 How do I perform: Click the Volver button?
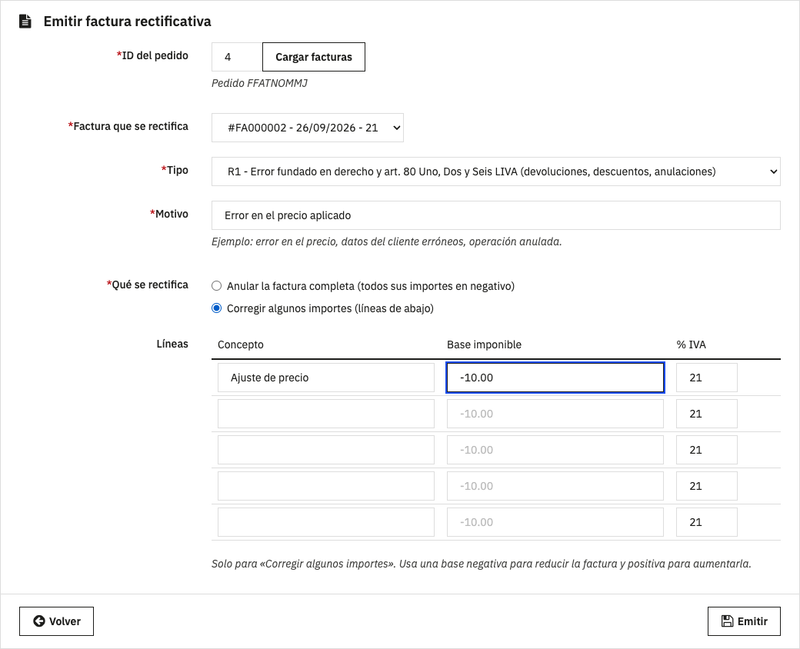[57, 621]
